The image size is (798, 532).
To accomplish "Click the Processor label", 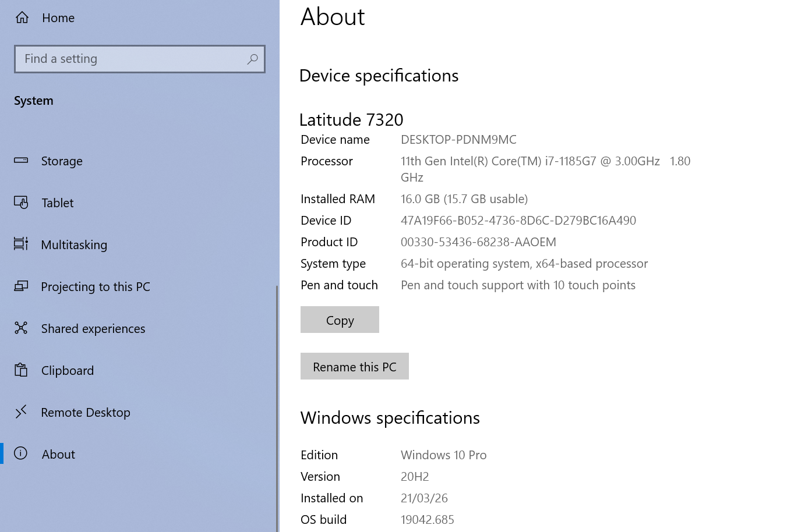I will [327, 161].
